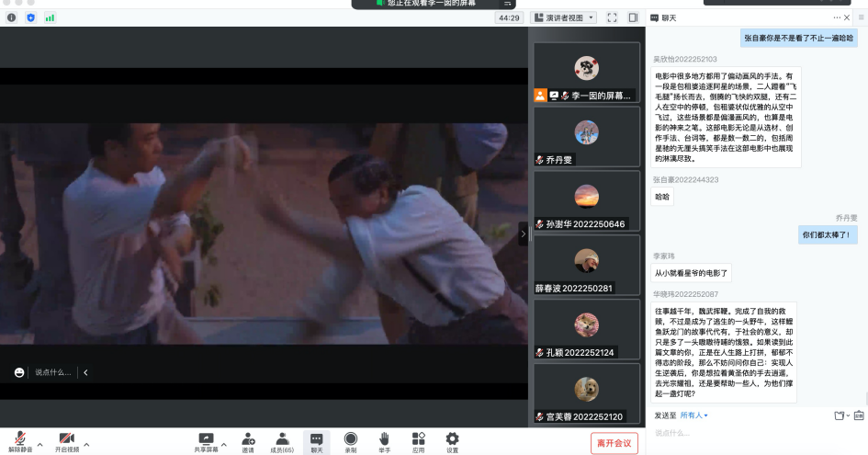
Task: Click the rightmost icon above chat input
Action: pyautogui.click(x=859, y=415)
